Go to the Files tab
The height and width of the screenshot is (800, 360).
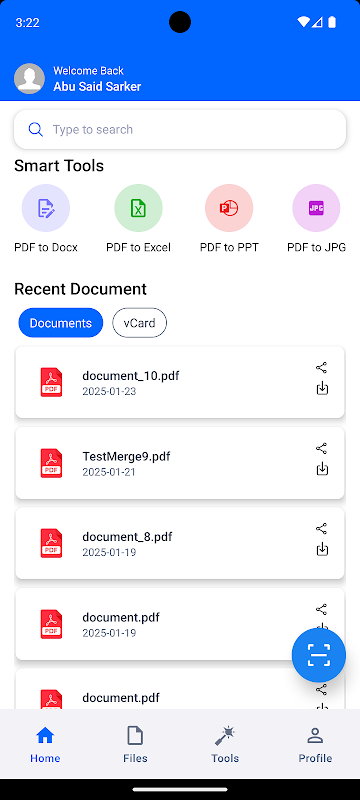pos(135,745)
